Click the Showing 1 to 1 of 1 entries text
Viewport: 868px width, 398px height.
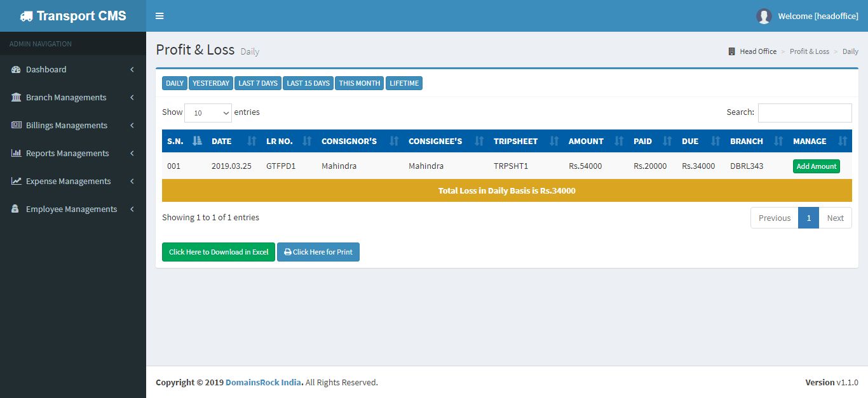pos(210,217)
